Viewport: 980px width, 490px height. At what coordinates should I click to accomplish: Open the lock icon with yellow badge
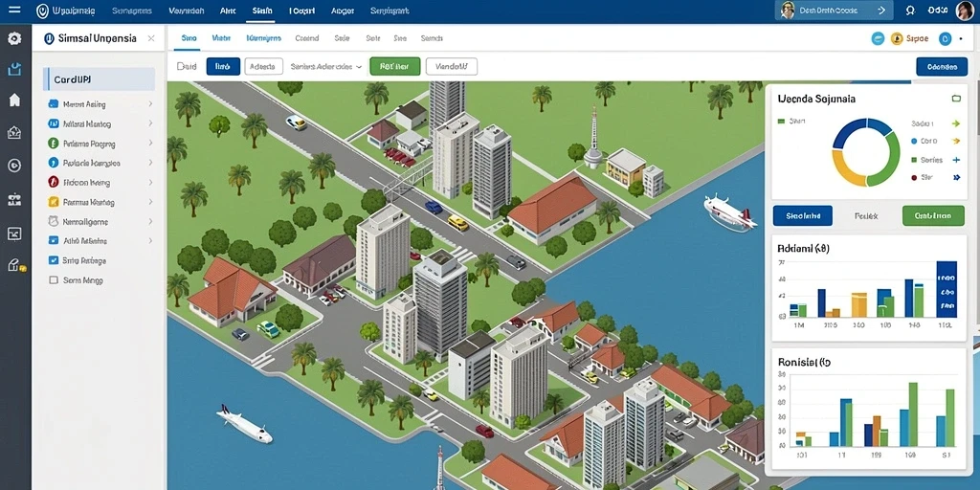(15, 265)
